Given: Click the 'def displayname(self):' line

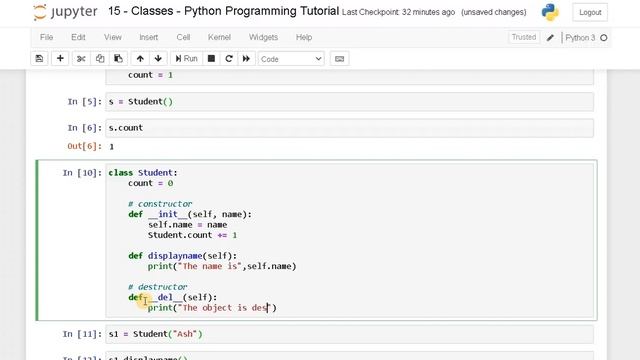Looking at the screenshot, I should pyautogui.click(x=182, y=256).
